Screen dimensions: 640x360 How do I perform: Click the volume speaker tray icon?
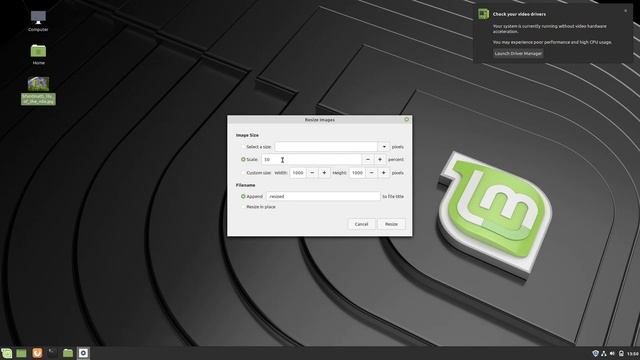pos(612,353)
